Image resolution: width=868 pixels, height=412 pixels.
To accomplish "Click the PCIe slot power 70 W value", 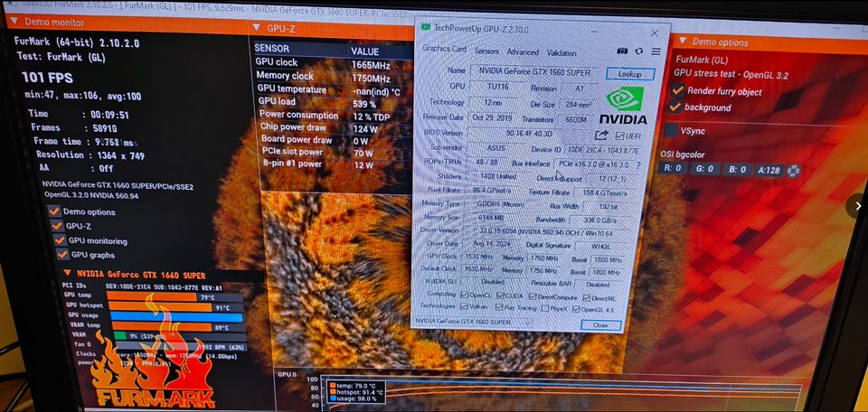I will tap(363, 152).
